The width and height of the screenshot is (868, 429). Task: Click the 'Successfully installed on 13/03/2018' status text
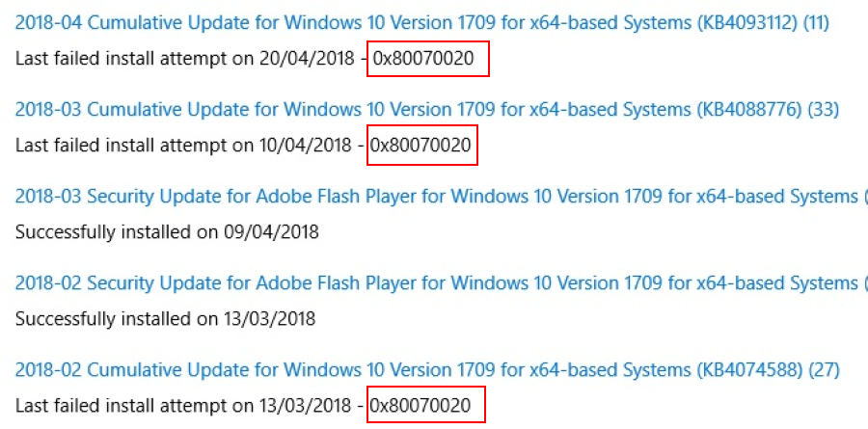tap(165, 319)
